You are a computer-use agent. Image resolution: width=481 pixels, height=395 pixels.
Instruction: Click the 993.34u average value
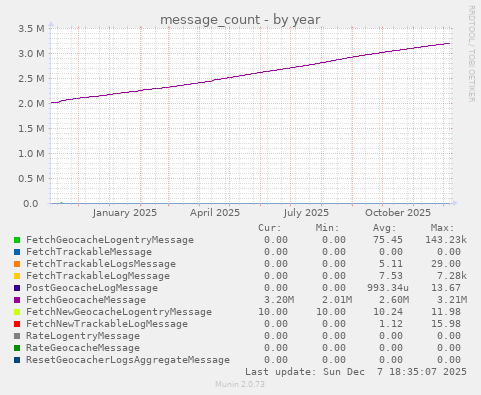click(x=388, y=288)
